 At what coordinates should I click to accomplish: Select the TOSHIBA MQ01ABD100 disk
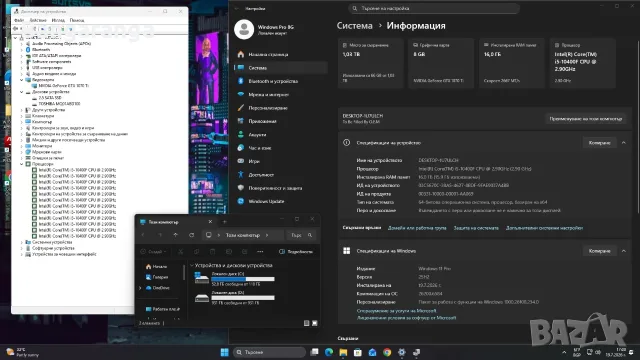tap(59, 104)
